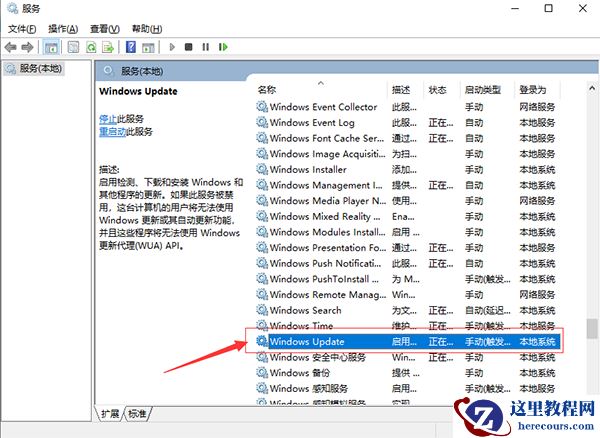Open the 帮助(H) menu
The width and height of the screenshot is (600, 438).
tap(147, 29)
